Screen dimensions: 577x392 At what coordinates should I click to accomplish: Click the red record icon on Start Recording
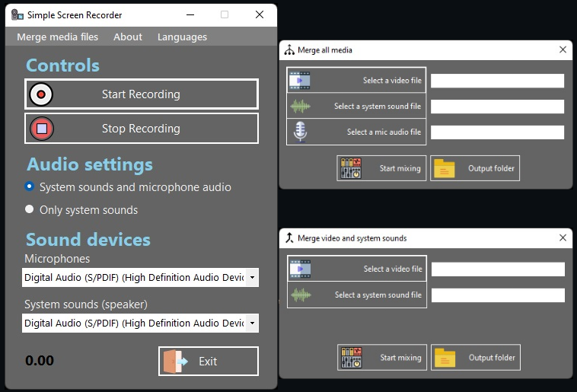pyautogui.click(x=41, y=94)
